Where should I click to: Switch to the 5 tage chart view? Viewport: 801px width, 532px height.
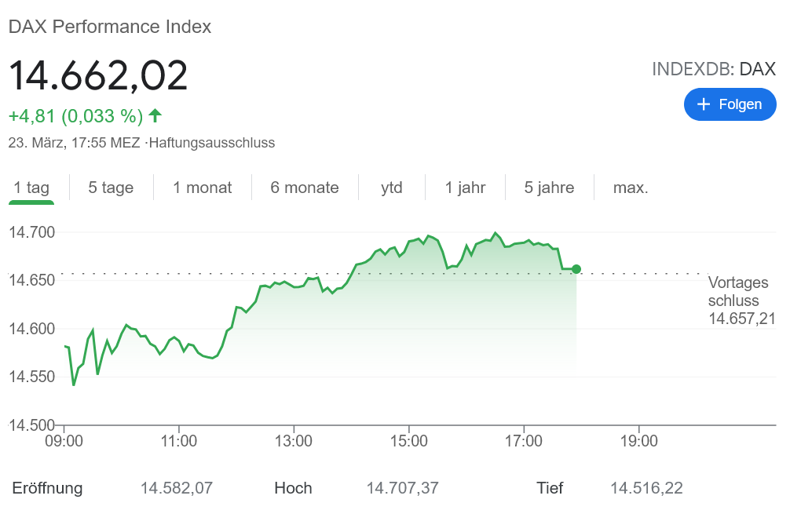pos(110,188)
